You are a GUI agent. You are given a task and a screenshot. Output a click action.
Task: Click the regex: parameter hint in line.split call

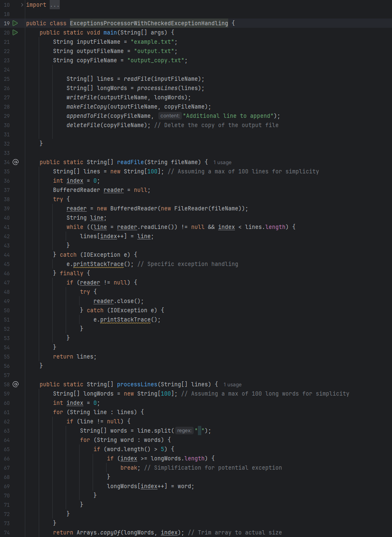[185, 431]
